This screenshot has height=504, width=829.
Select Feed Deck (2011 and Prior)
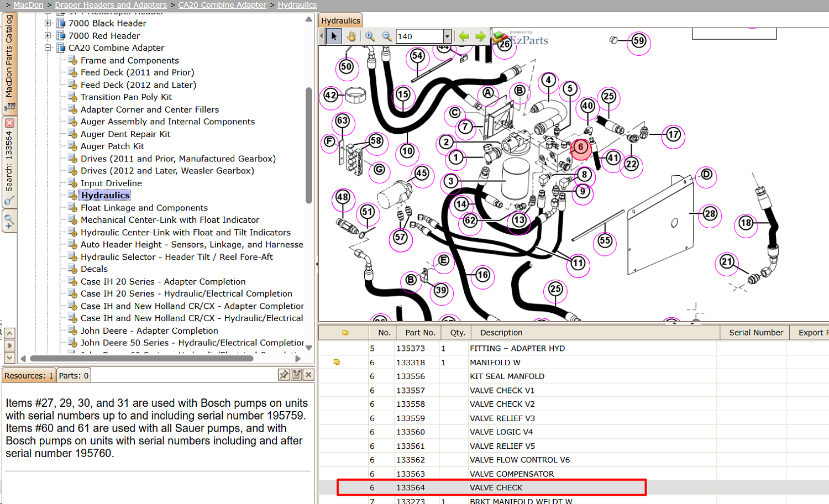tap(138, 72)
